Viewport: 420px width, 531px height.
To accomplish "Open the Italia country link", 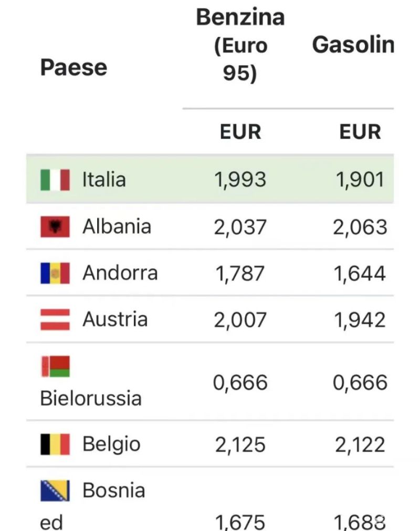I will click(x=104, y=180).
